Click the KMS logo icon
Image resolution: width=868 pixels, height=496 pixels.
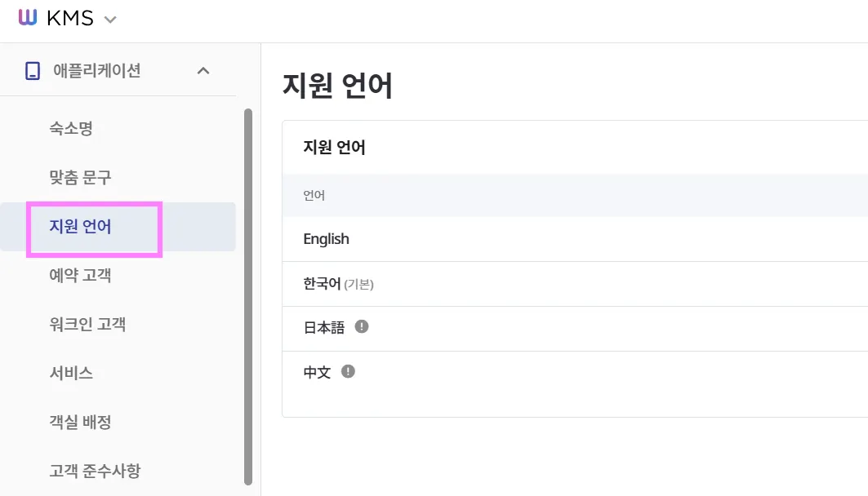pyautogui.click(x=28, y=19)
